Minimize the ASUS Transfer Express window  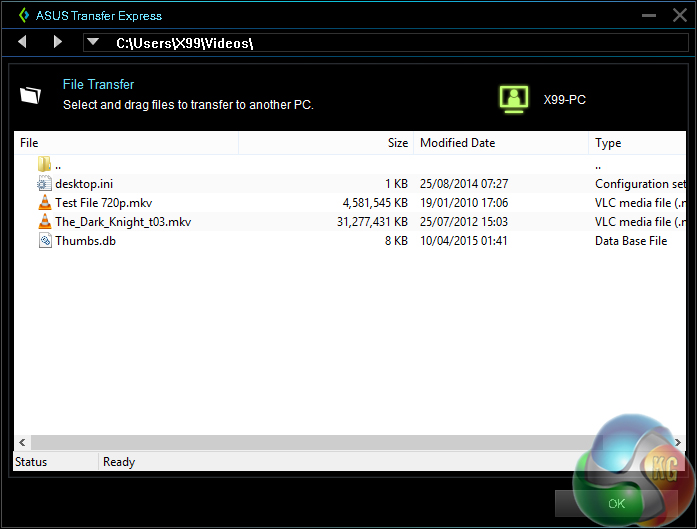(649, 16)
